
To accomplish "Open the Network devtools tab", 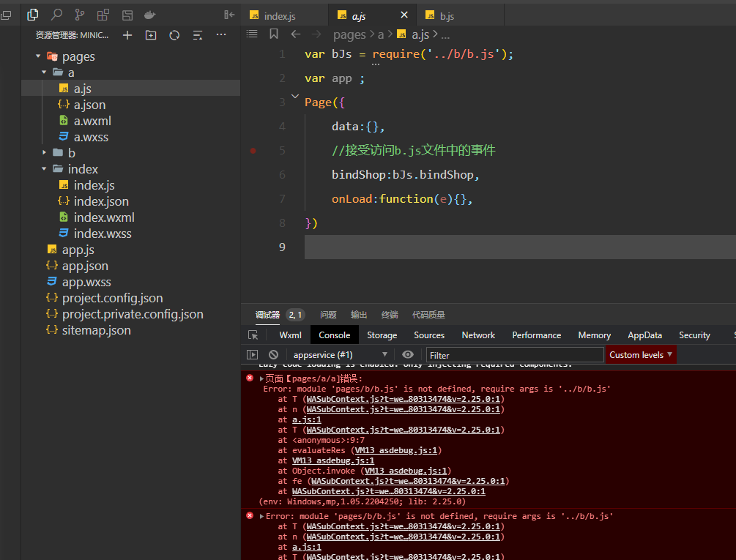I will pos(478,335).
